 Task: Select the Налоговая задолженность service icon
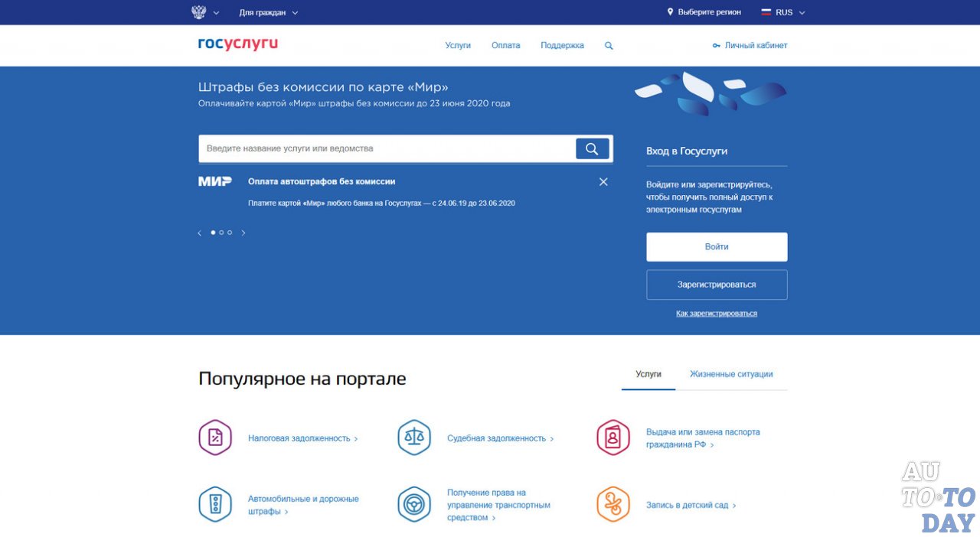(x=215, y=438)
